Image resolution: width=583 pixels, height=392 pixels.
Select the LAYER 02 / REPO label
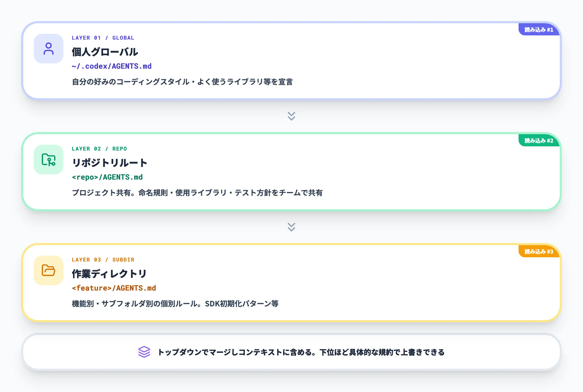(99, 149)
